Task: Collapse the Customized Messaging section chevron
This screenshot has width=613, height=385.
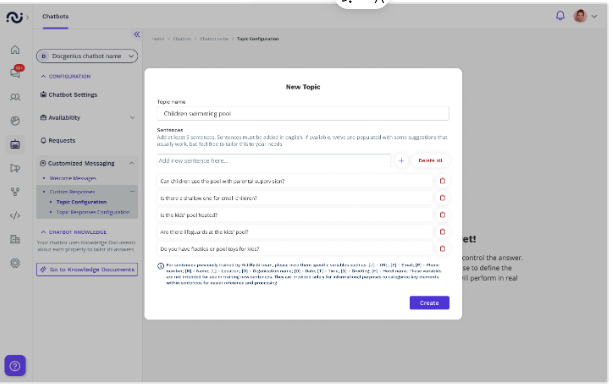Action: pyautogui.click(x=132, y=163)
